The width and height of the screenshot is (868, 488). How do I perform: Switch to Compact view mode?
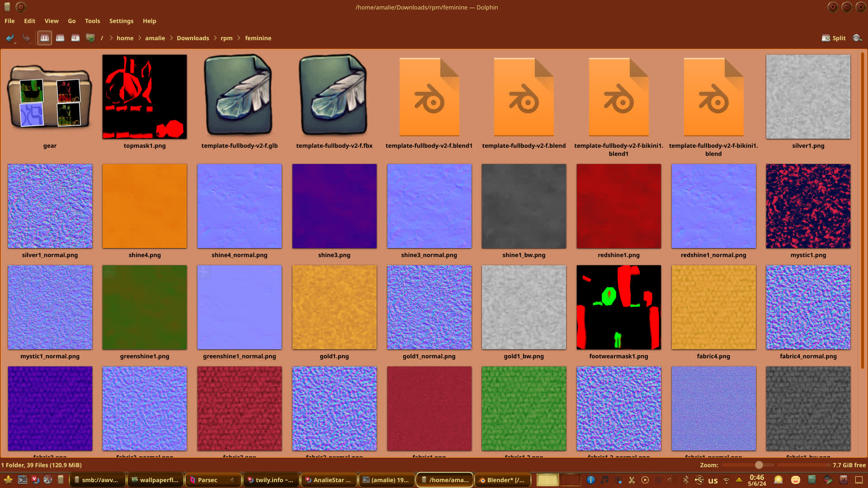[60, 38]
